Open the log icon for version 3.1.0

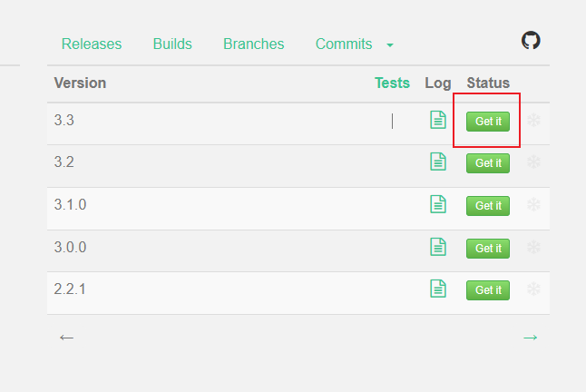[x=438, y=204]
